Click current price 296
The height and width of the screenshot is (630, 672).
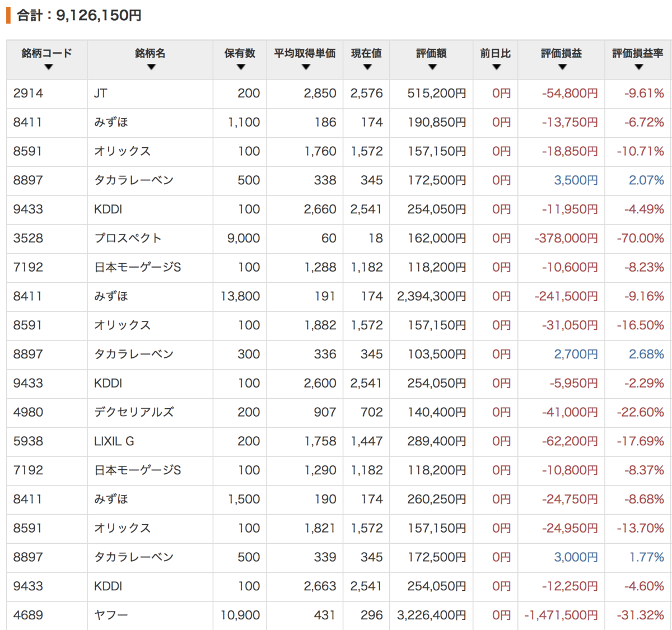pyautogui.click(x=372, y=615)
